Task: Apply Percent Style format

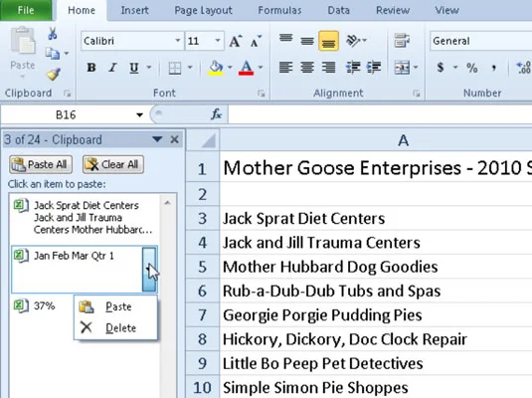Action: click(x=472, y=68)
